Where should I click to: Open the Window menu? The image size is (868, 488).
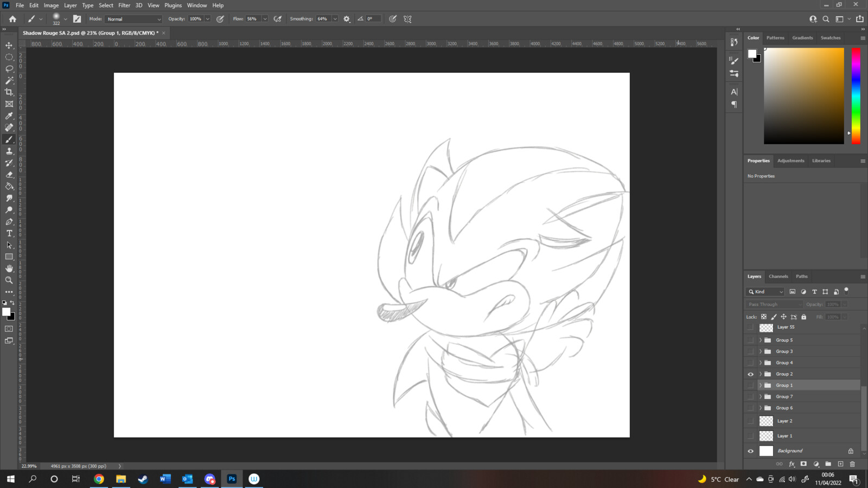click(x=197, y=5)
